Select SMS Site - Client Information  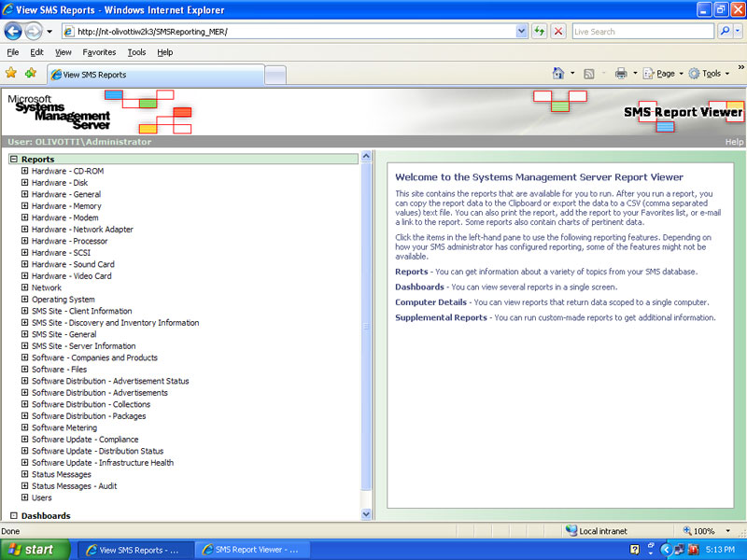82,311
